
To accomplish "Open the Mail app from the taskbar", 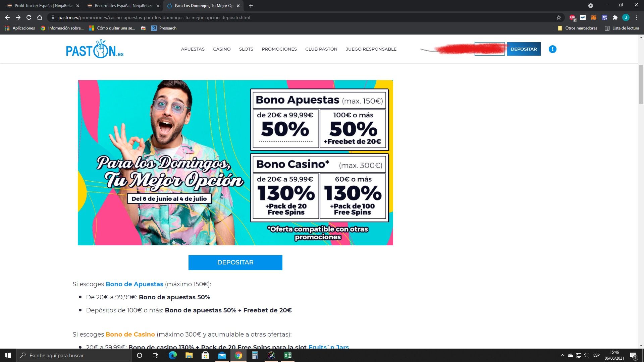I will pyautogui.click(x=222, y=355).
